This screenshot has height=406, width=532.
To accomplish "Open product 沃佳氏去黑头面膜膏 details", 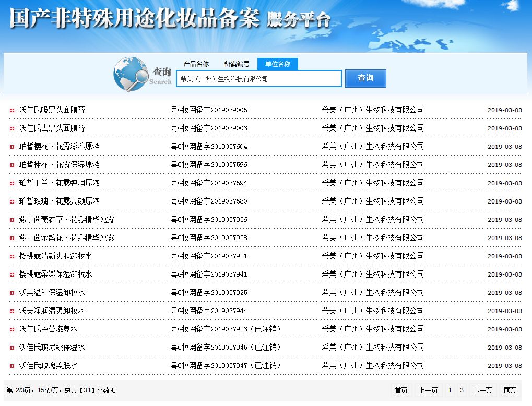I will tap(52, 128).
